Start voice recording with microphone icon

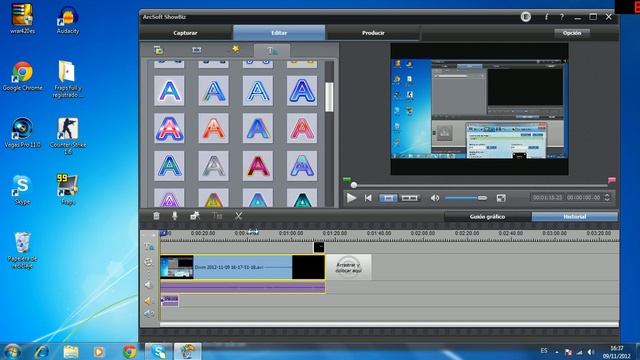[175, 216]
